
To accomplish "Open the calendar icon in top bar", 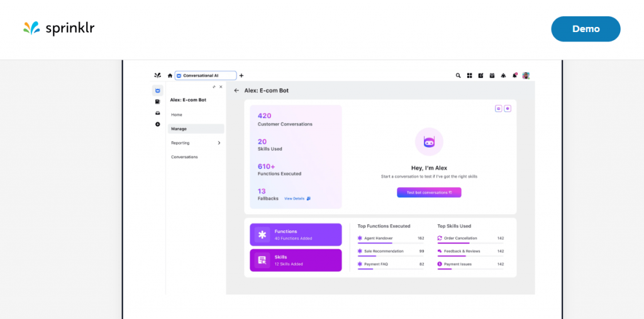I will [x=492, y=75].
